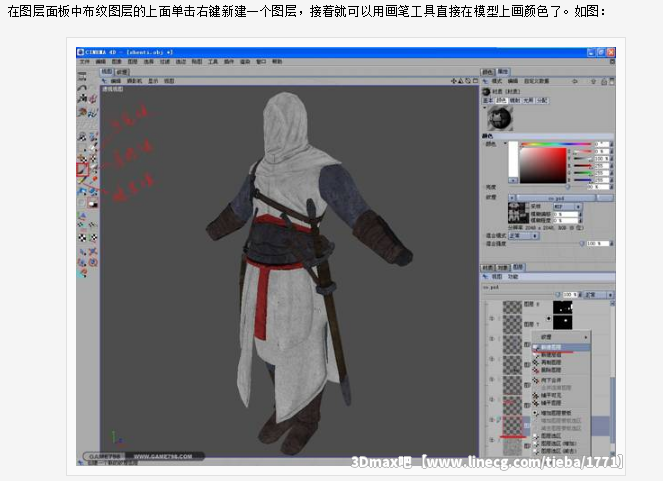Click the small button under white swatch
This screenshot has width=663, height=481.
tap(512, 180)
